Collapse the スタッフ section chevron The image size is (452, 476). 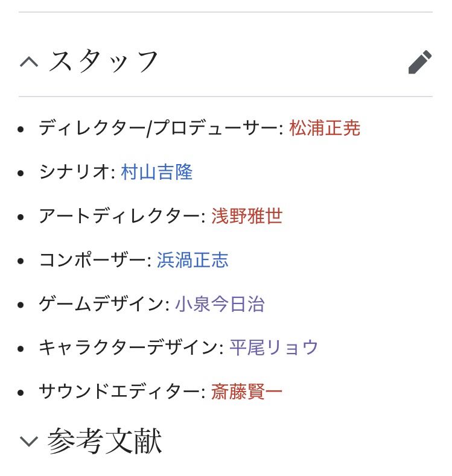pyautogui.click(x=29, y=62)
